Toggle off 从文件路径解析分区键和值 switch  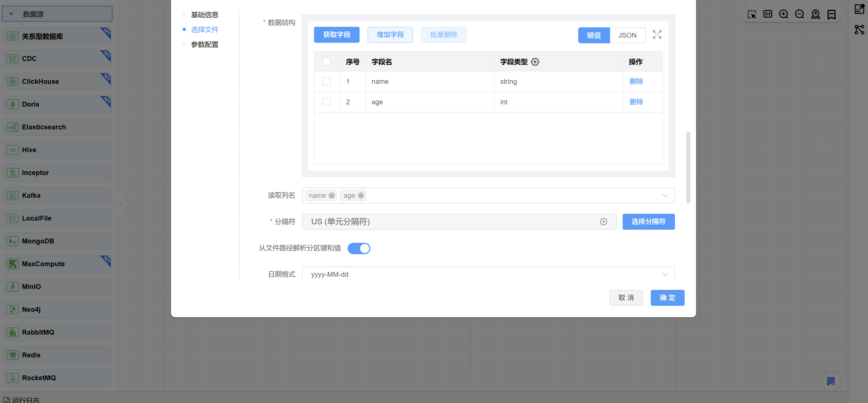pos(358,248)
